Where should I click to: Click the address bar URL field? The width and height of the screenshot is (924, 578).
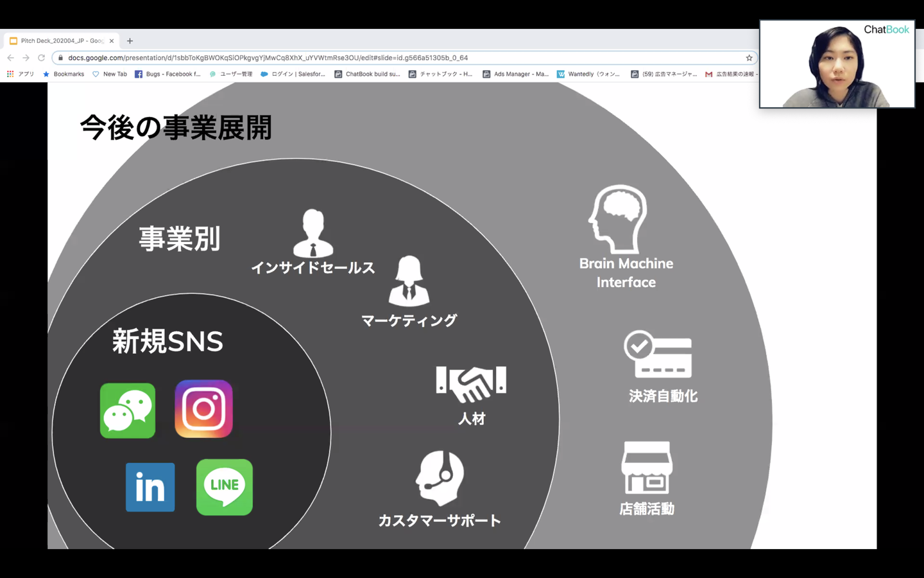[x=404, y=58]
